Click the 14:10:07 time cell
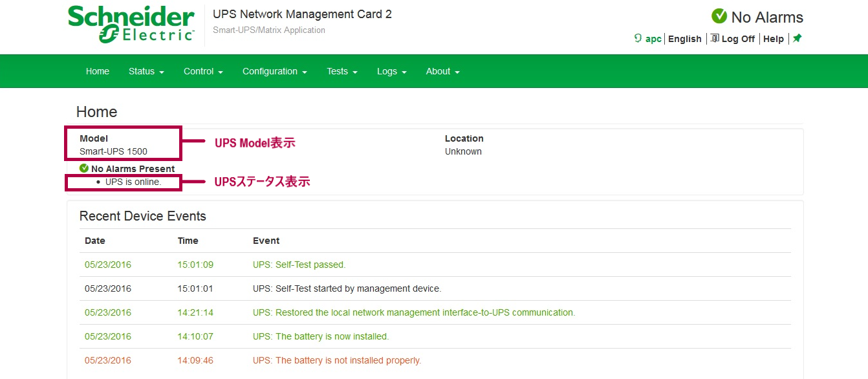This screenshot has width=868, height=379. [195, 336]
